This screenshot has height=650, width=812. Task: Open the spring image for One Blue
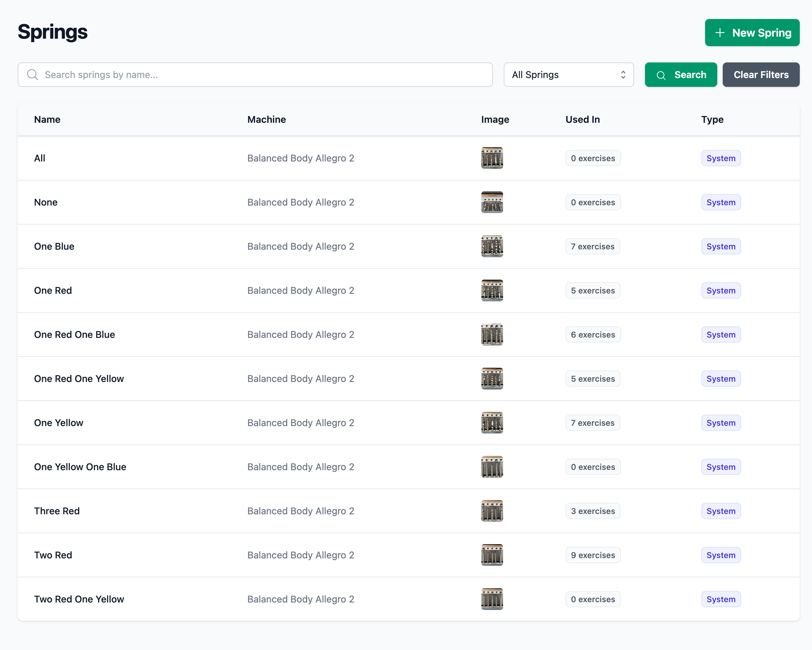(492, 246)
